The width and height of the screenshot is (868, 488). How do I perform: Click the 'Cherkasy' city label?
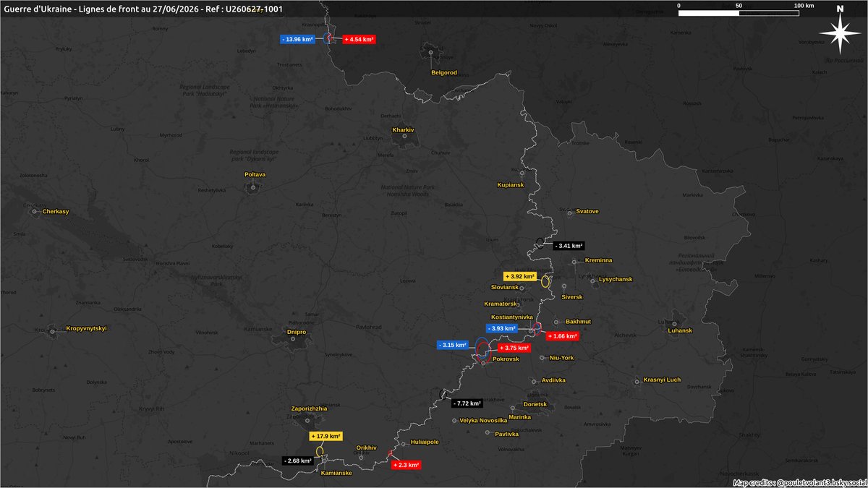click(x=56, y=211)
